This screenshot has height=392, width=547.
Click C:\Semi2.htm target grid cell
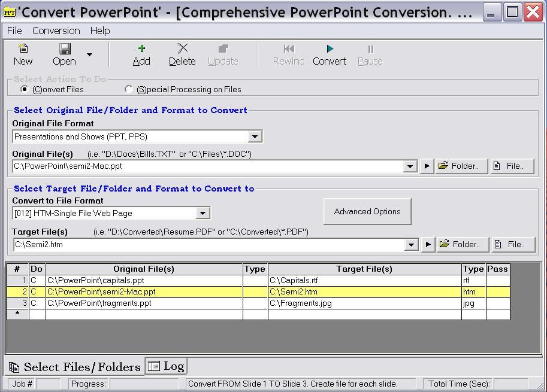(364, 292)
